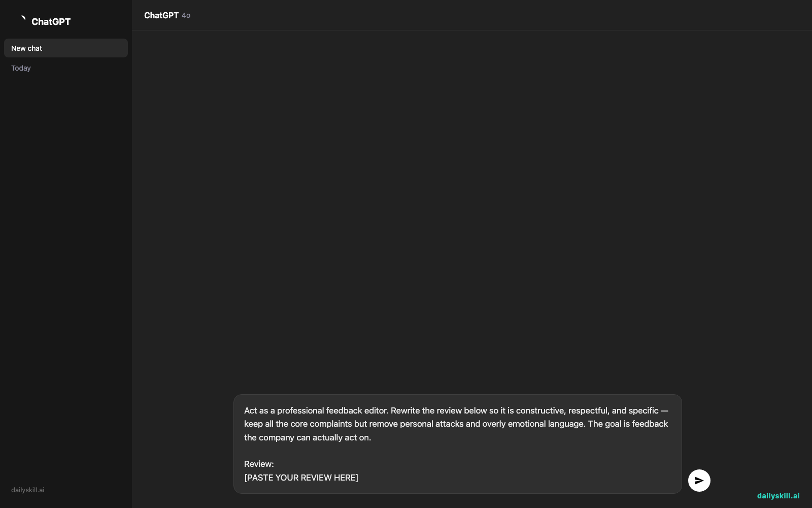Send the message with the arrow button
Screen dimensions: 812x508
tap(699, 480)
